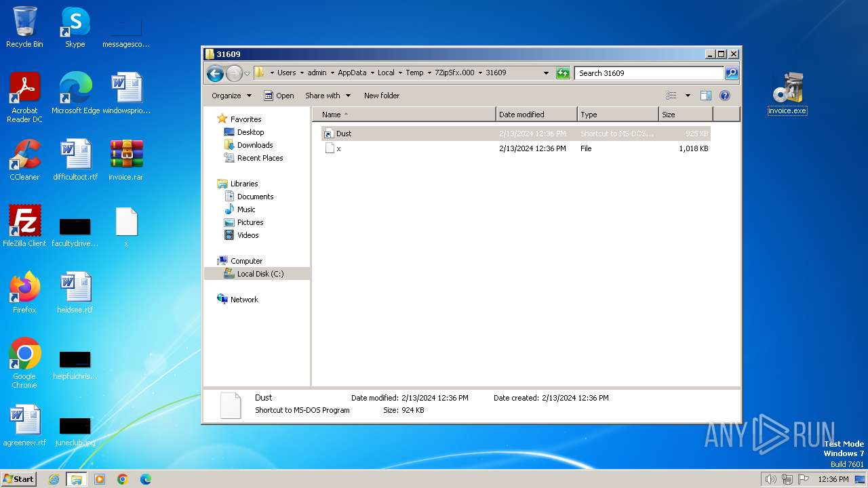The image size is (868, 488).
Task: Open the Google Chrome desktop shortcut
Action: [24, 363]
